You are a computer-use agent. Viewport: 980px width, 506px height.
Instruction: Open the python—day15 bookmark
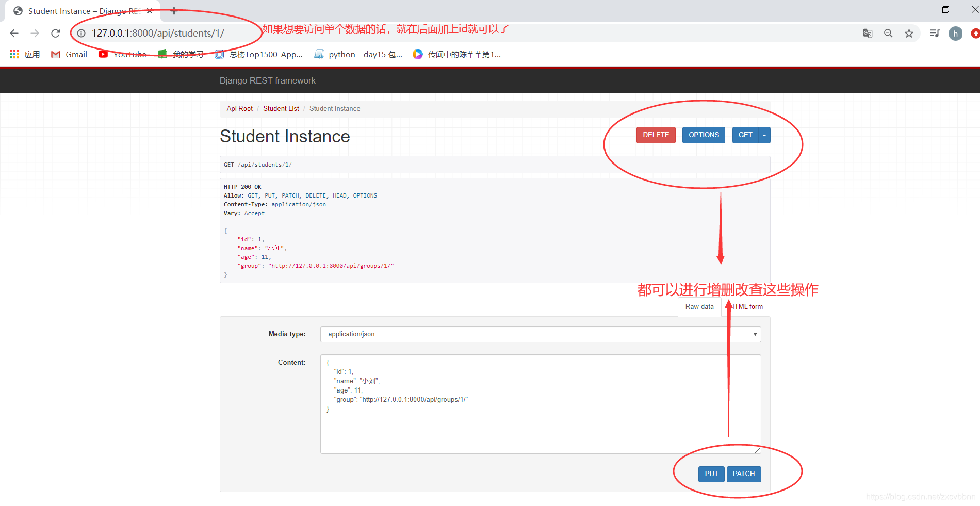pos(358,54)
